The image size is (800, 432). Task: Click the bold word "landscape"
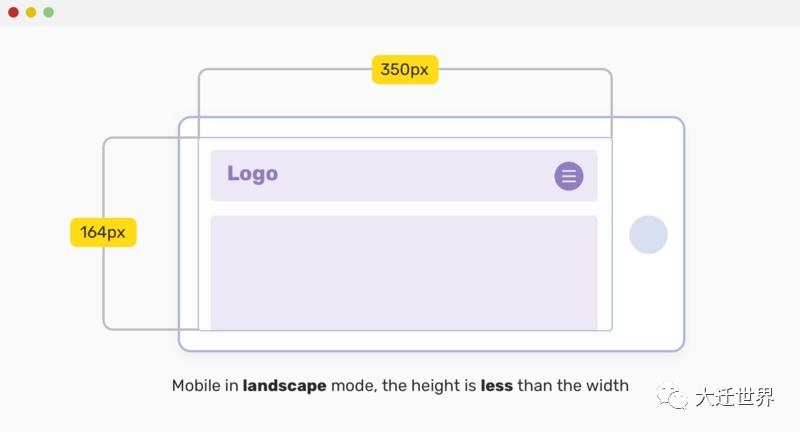pos(284,386)
